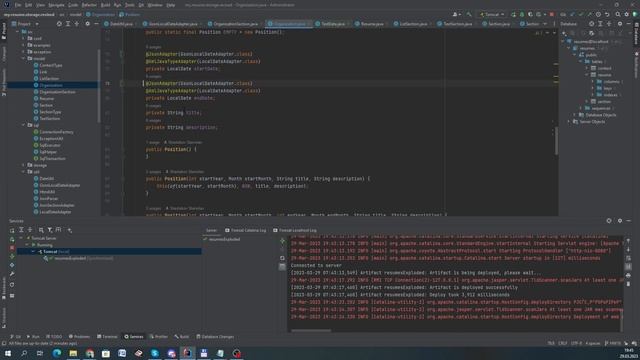Collapse Tomcat Server node in Services

pos(21,238)
